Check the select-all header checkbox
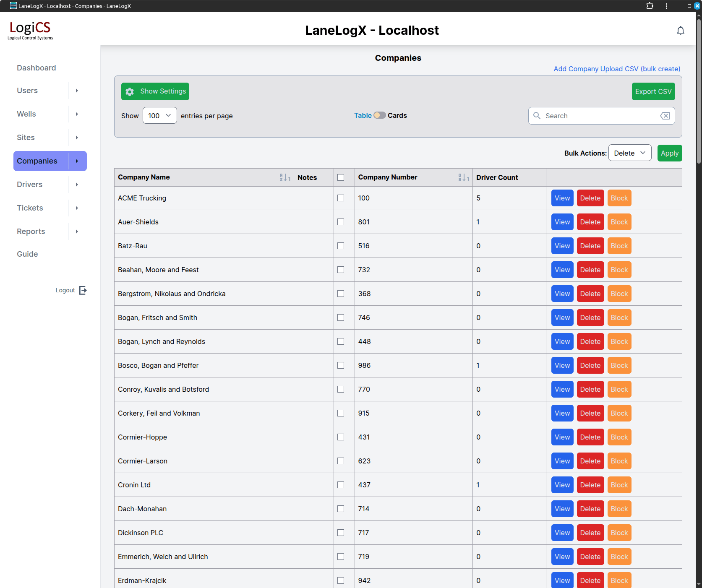Viewport: 702px width, 588px height. [341, 177]
